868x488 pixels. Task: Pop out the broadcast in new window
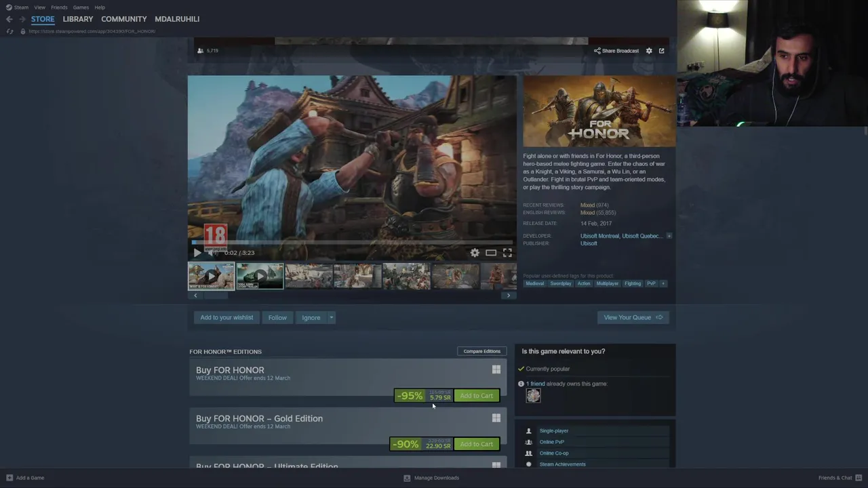tap(662, 51)
